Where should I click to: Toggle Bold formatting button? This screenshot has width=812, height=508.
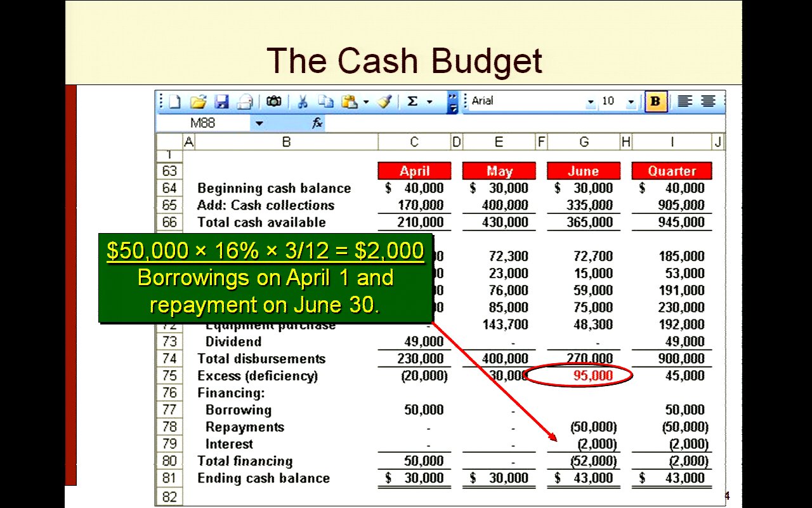coord(655,102)
